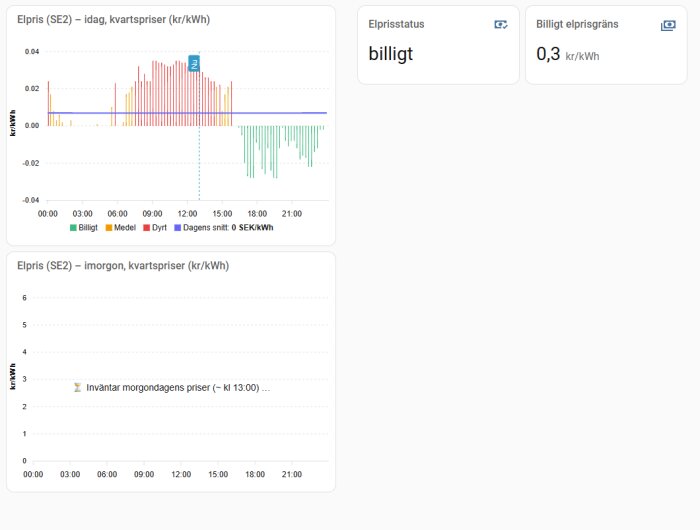The image size is (700, 530).
Task: Click the 12:00 label on today's chart
Action: point(187,214)
